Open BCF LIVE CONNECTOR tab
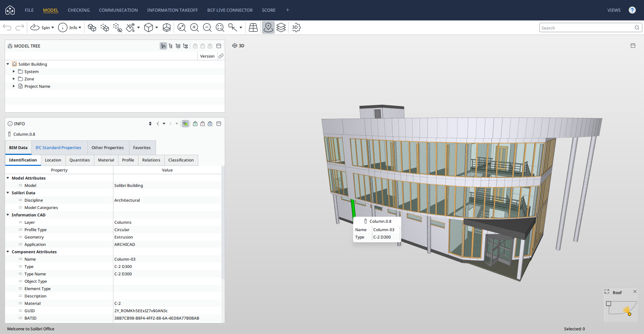 click(x=230, y=10)
